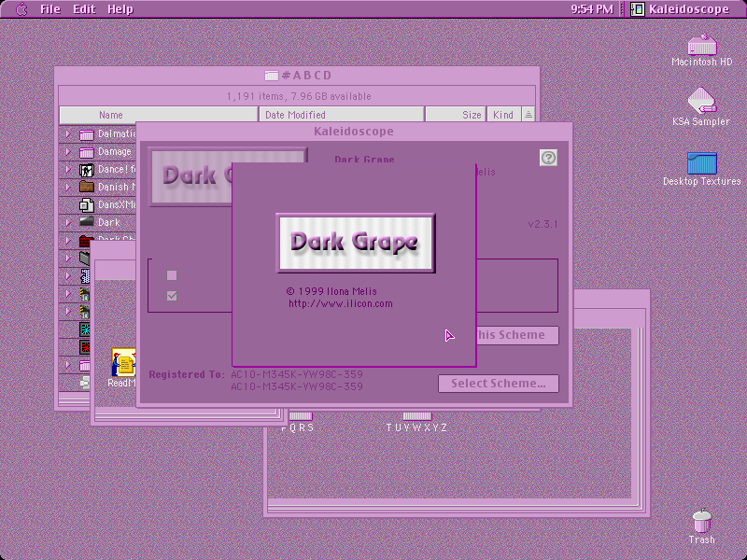The width and height of the screenshot is (747, 560).
Task: Click the "# A B C D" window title text
Action: (x=307, y=76)
